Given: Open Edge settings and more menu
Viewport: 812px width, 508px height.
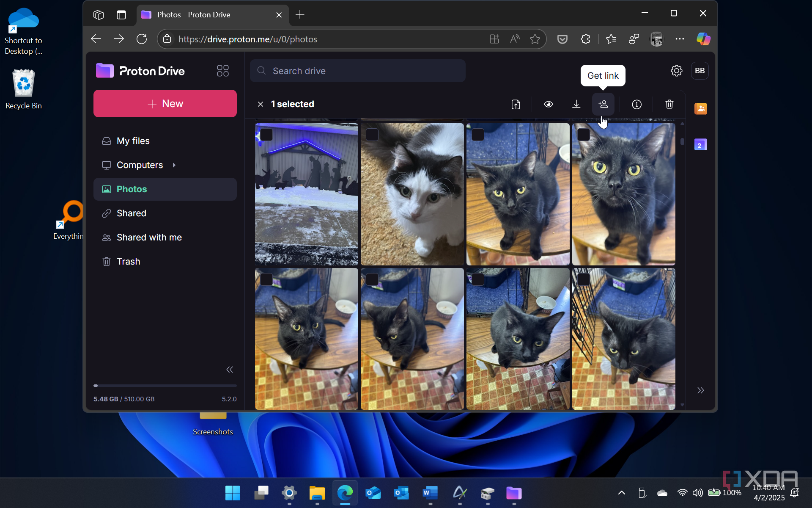Looking at the screenshot, I should (680, 39).
